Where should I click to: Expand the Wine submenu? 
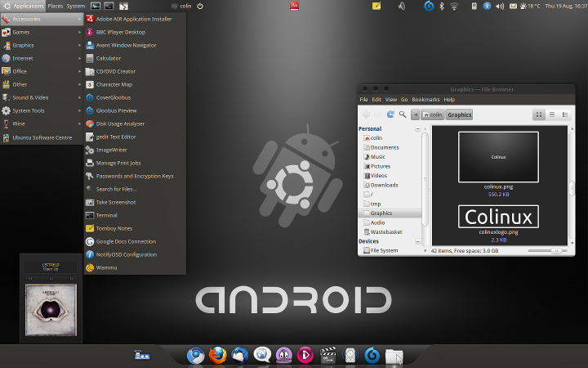click(42, 124)
